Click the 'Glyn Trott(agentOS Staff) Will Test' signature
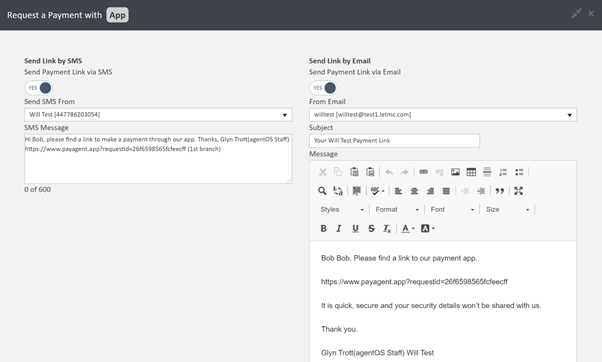Image resolution: width=602 pixels, height=362 pixels. point(377,353)
